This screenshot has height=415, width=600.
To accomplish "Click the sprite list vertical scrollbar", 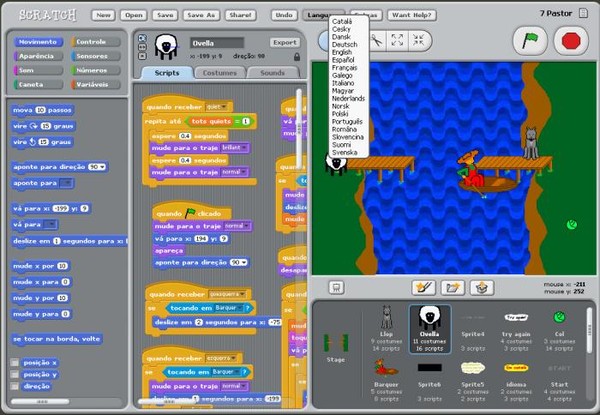I will click(590, 329).
